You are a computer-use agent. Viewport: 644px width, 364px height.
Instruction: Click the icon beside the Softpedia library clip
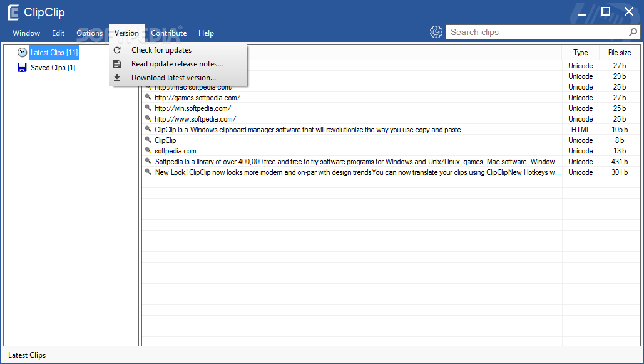pos(148,161)
